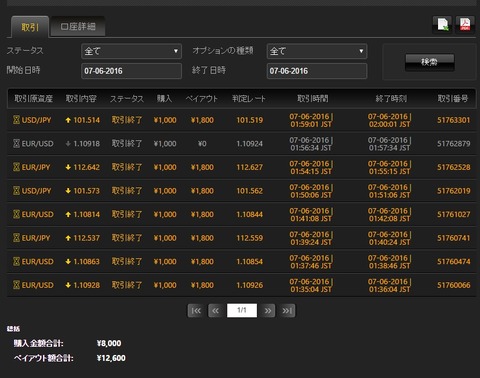The height and width of the screenshot is (378, 480).
Task: Click the 取引原資産 column header
Action: pos(33,99)
